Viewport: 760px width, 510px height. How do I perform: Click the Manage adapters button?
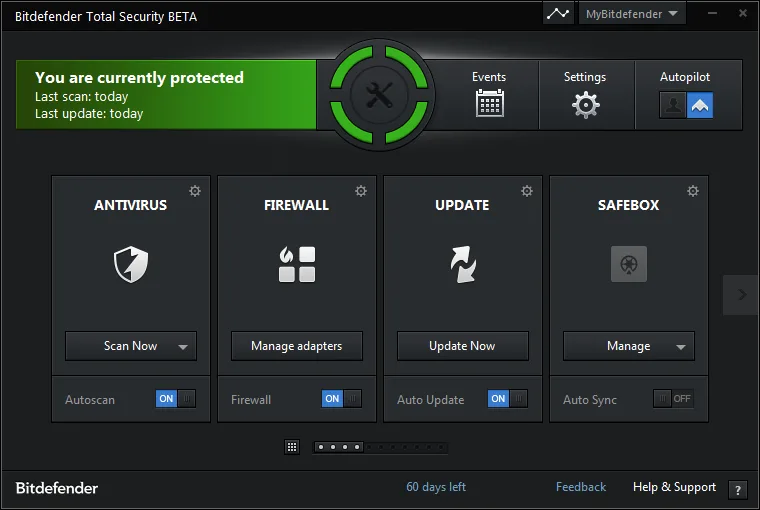click(x=297, y=346)
